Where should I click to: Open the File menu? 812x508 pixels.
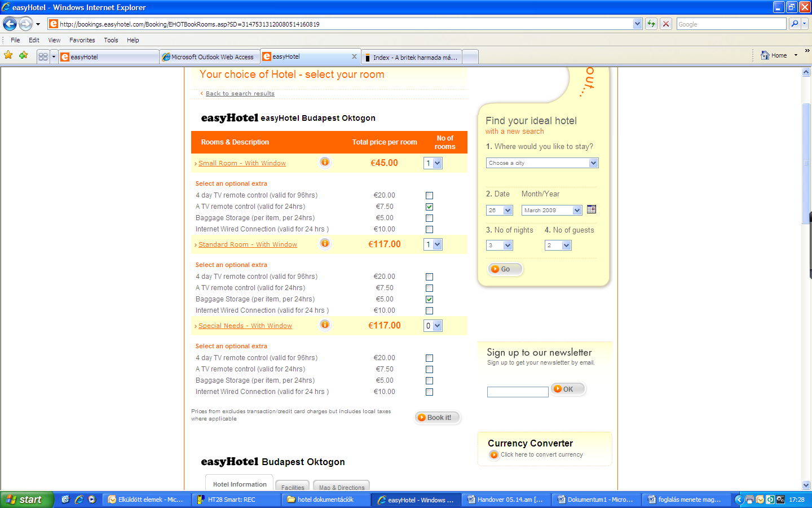(15, 40)
